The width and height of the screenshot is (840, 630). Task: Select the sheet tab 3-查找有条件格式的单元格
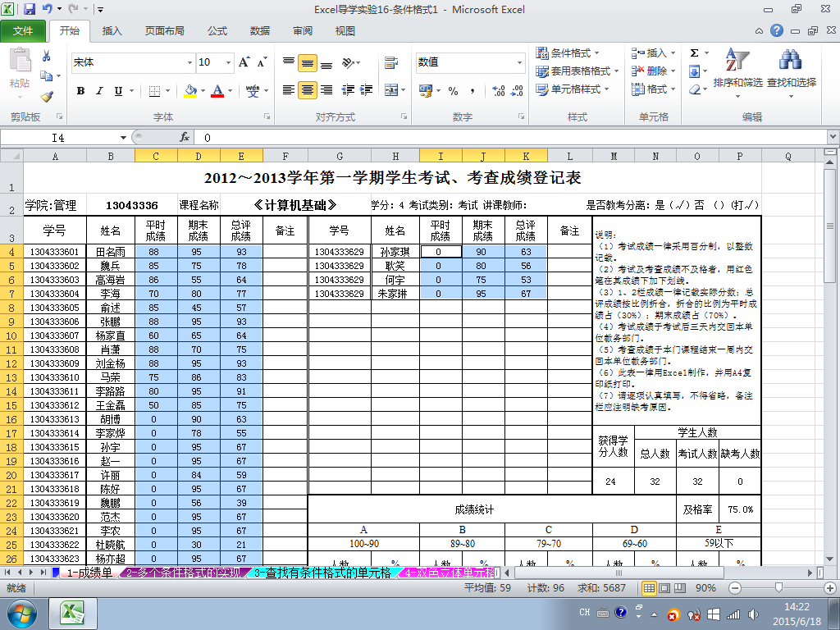point(323,573)
